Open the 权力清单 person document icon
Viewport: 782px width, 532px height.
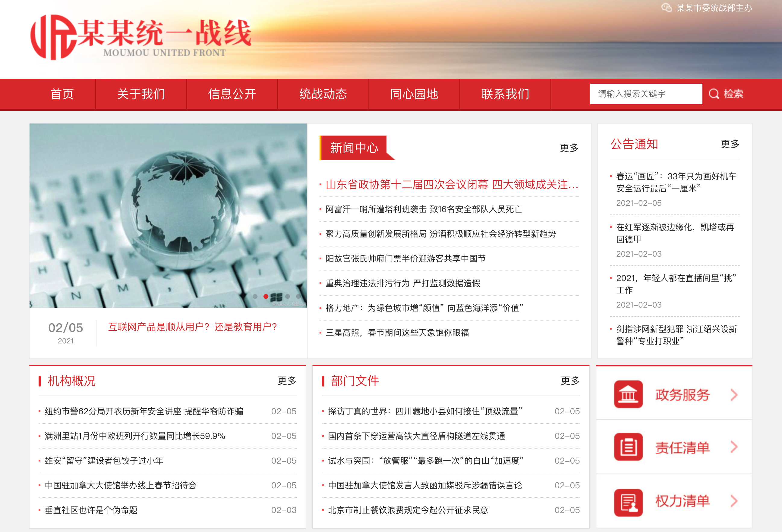[628, 502]
